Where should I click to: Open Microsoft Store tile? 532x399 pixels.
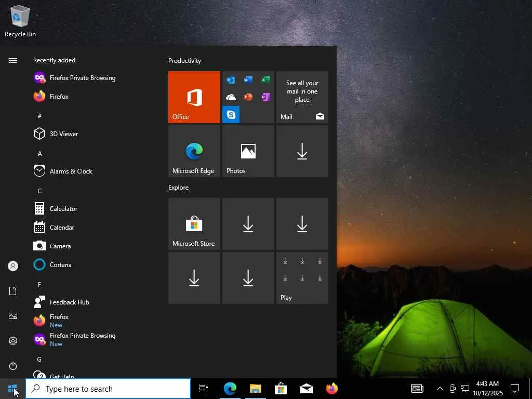(x=194, y=224)
